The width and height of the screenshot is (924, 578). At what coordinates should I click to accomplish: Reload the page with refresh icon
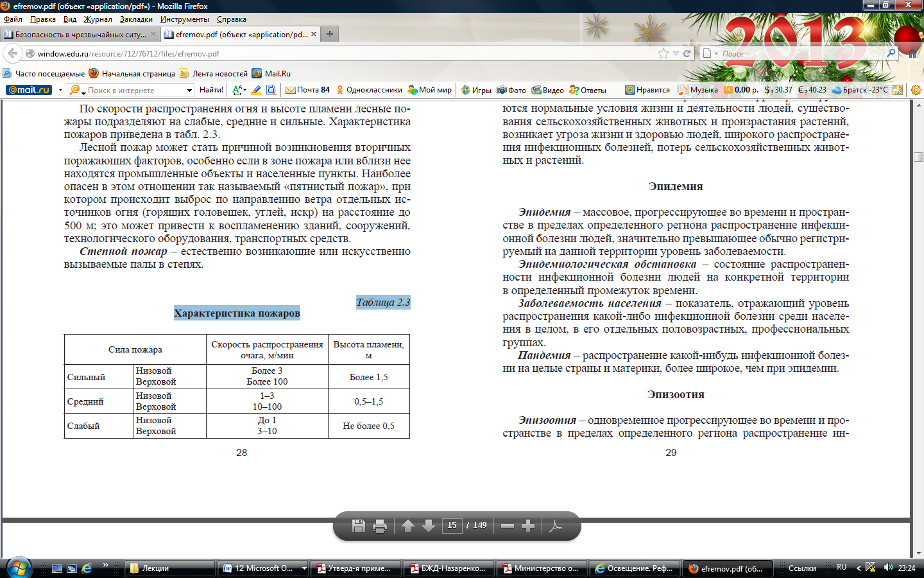(x=687, y=53)
